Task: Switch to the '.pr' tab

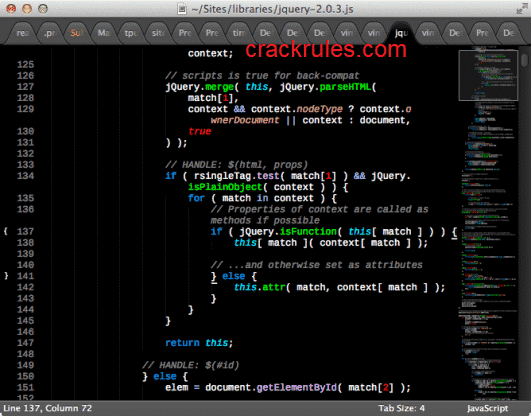Action: [x=49, y=33]
